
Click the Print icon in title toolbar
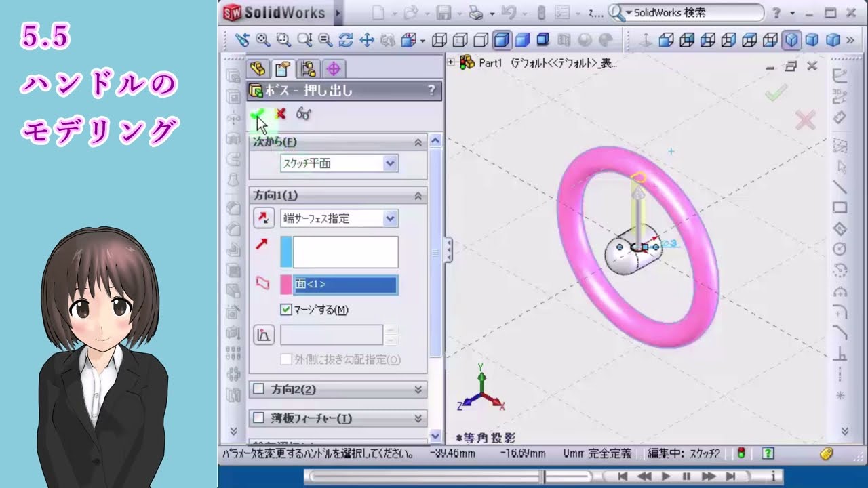coord(477,13)
